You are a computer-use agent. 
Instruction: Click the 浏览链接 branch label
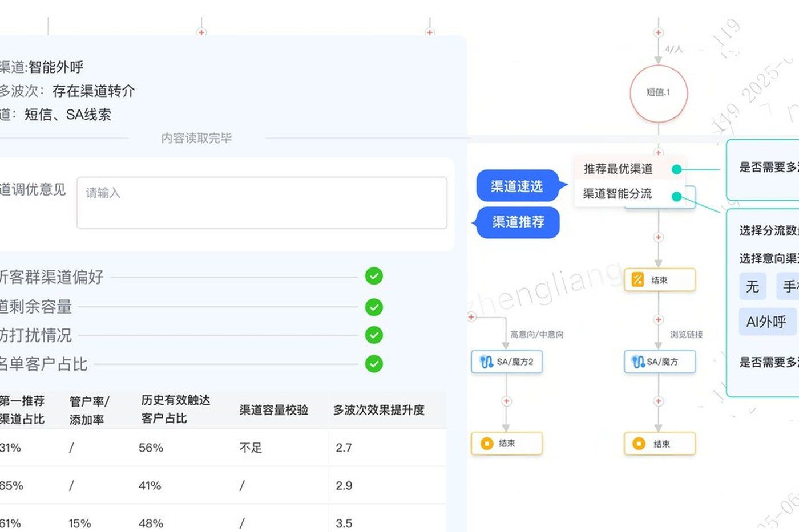(687, 335)
